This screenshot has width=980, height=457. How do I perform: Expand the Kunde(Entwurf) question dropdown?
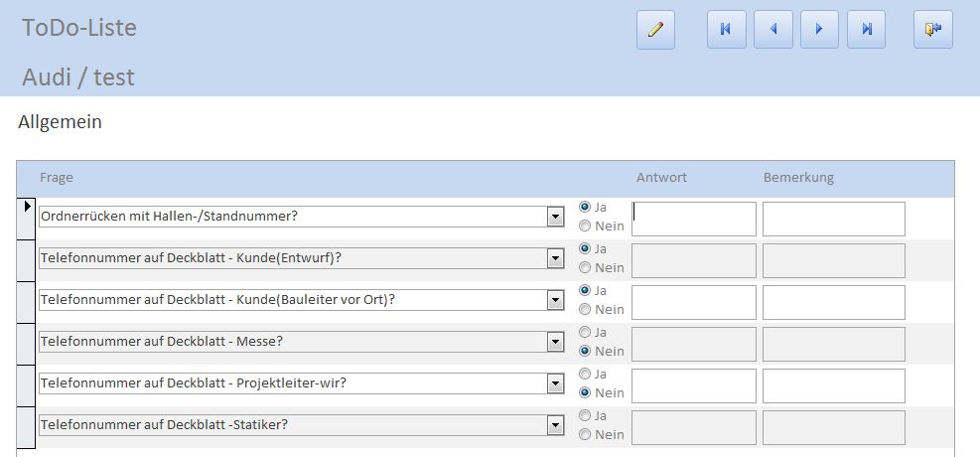pyautogui.click(x=555, y=258)
